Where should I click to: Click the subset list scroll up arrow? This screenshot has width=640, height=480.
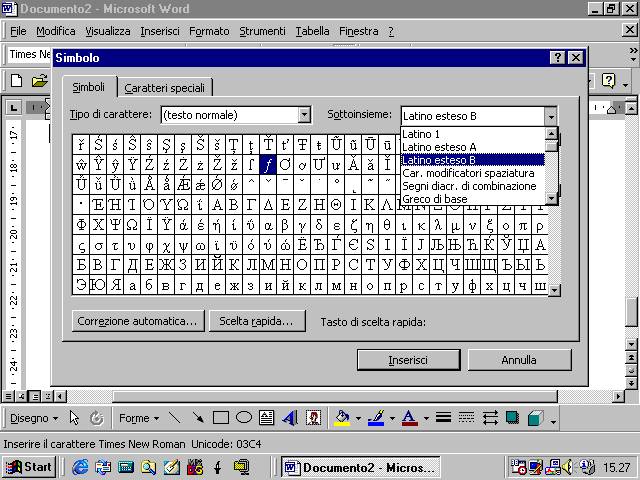(551, 133)
